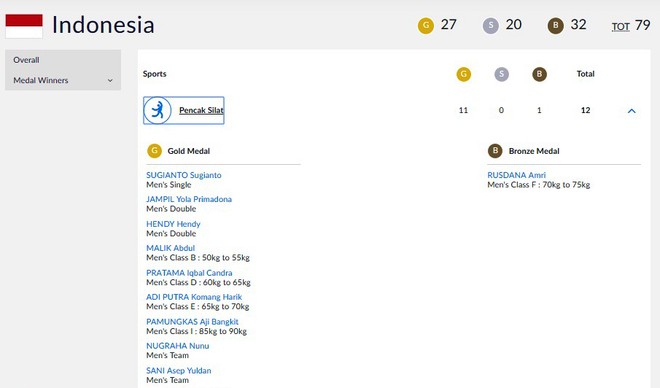View MALIK Abdul athlete page
The width and height of the screenshot is (660, 388).
pos(170,248)
